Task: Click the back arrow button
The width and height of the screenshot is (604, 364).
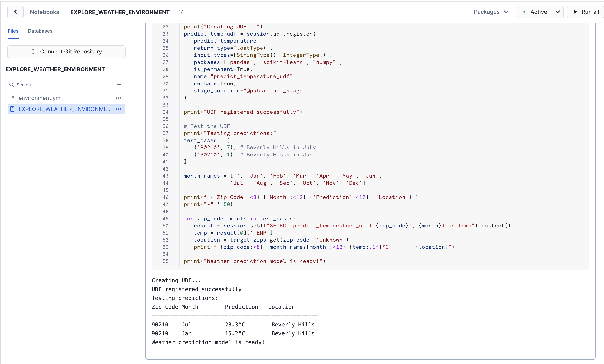Action: pos(15,12)
